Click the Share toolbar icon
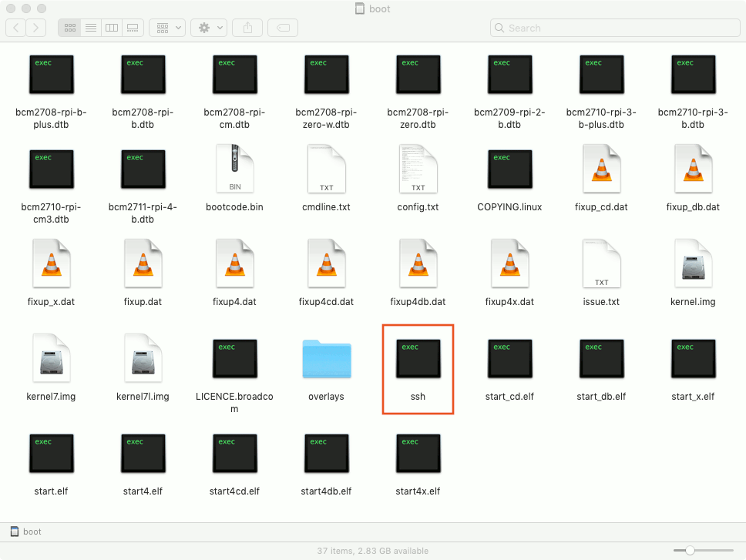746x560 pixels. pyautogui.click(x=247, y=27)
